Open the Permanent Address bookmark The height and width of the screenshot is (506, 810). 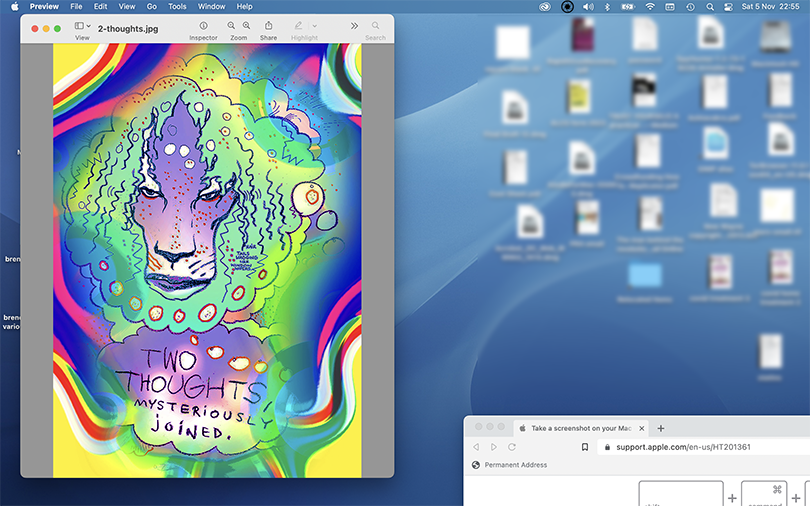coord(510,465)
